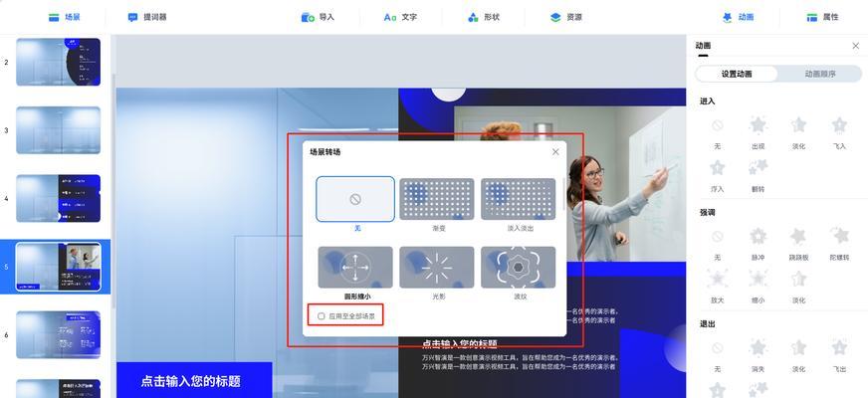868x398 pixels.
Task: Choose 无 under 进入 animations
Action: (718, 133)
